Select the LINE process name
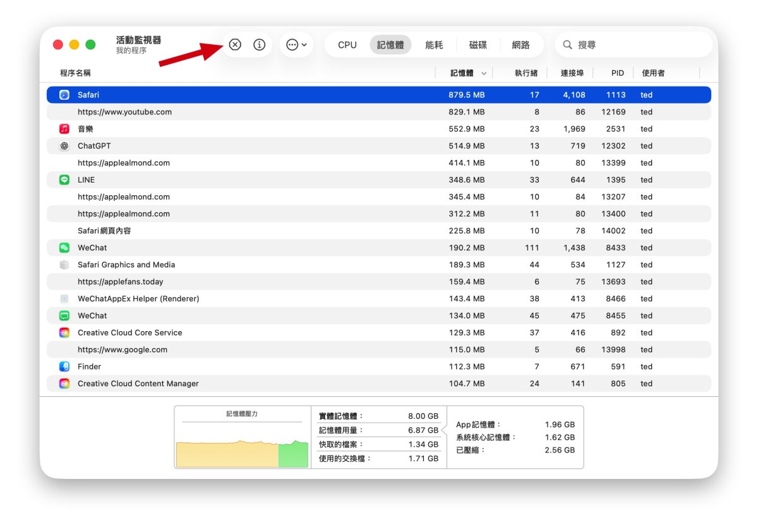 pos(86,180)
